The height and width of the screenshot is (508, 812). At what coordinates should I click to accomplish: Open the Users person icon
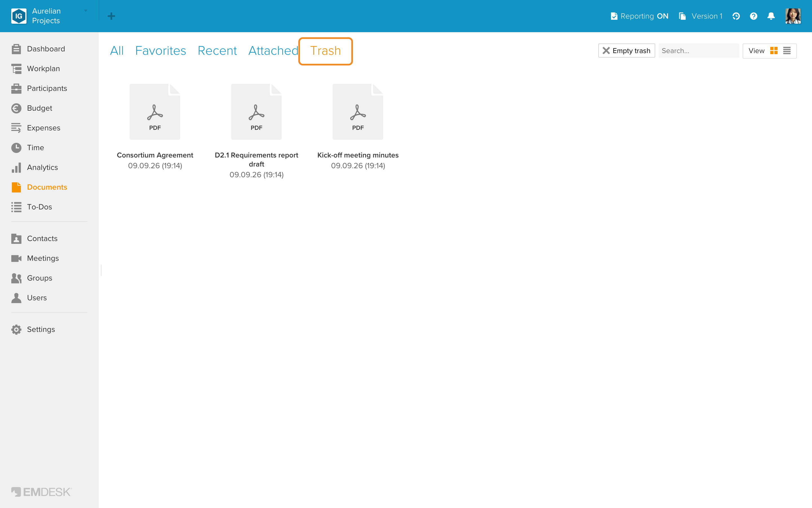click(x=16, y=298)
